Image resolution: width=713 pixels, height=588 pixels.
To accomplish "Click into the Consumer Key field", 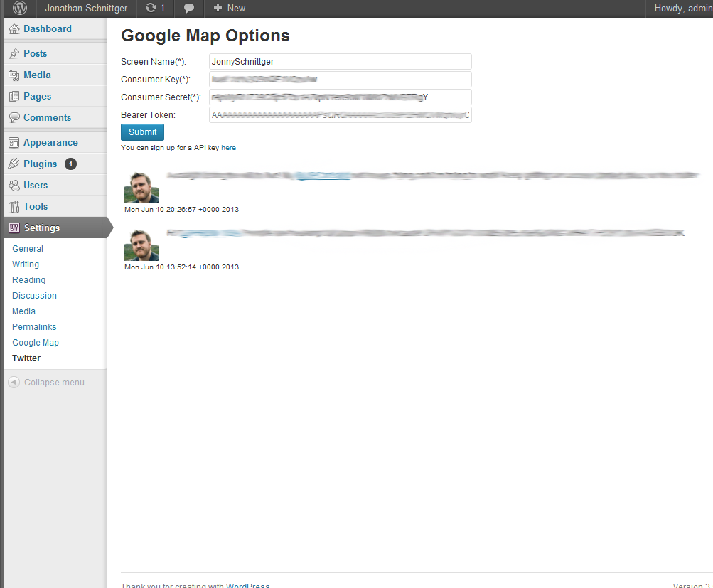I will (x=340, y=79).
